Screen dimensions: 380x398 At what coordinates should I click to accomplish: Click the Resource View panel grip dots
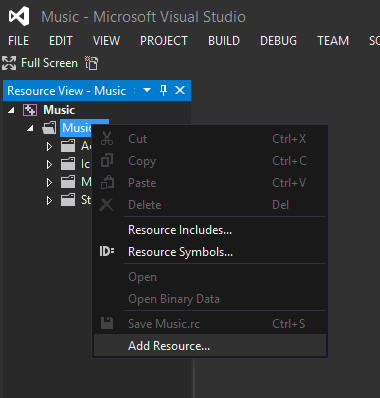coord(135,90)
